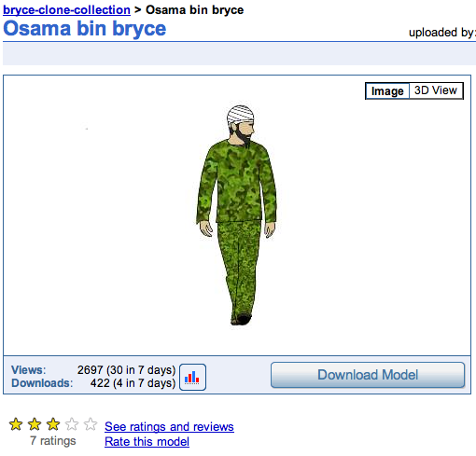This screenshot has height=456, width=476.
Task: Click the light blue banner below the title
Action: (239, 54)
